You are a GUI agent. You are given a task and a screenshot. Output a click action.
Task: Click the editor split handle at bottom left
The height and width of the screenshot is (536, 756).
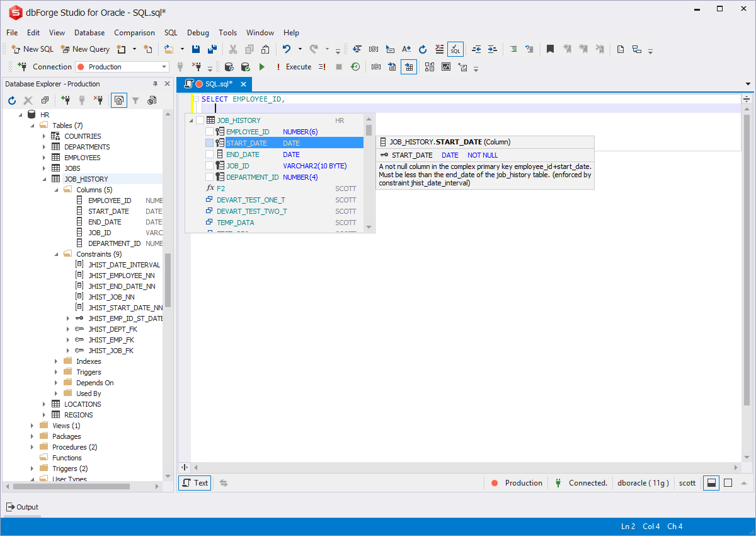click(185, 467)
